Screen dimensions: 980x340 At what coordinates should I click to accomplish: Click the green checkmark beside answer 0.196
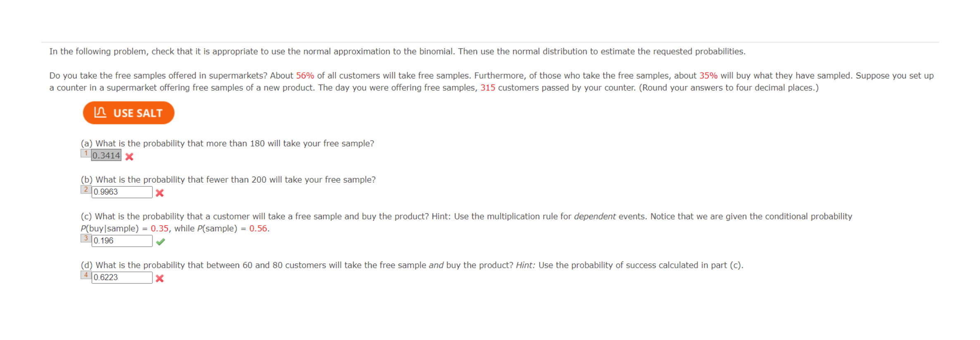(161, 241)
